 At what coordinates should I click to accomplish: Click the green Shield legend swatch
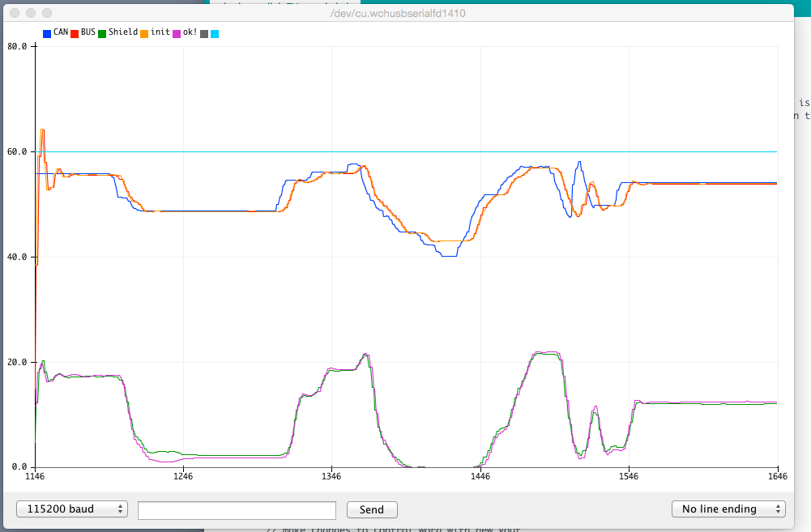coord(102,33)
